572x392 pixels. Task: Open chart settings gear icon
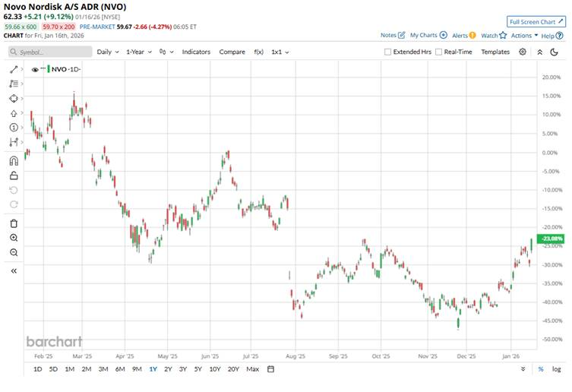[x=523, y=52]
